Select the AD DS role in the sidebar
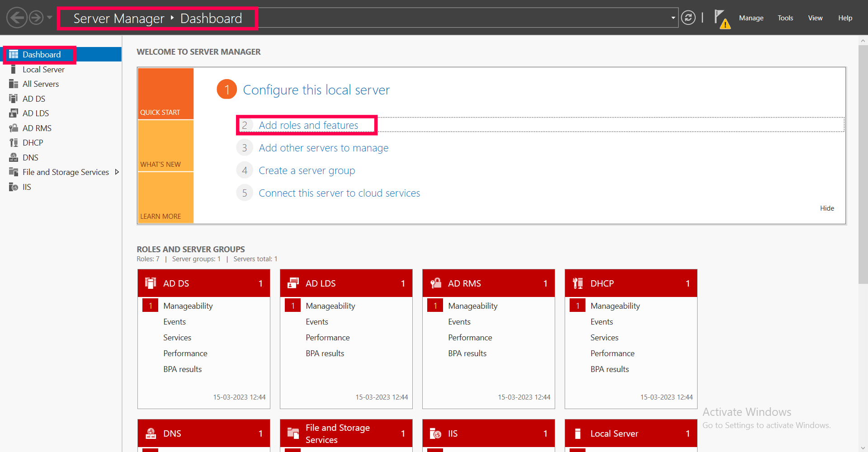This screenshot has height=452, width=868. pos(34,99)
